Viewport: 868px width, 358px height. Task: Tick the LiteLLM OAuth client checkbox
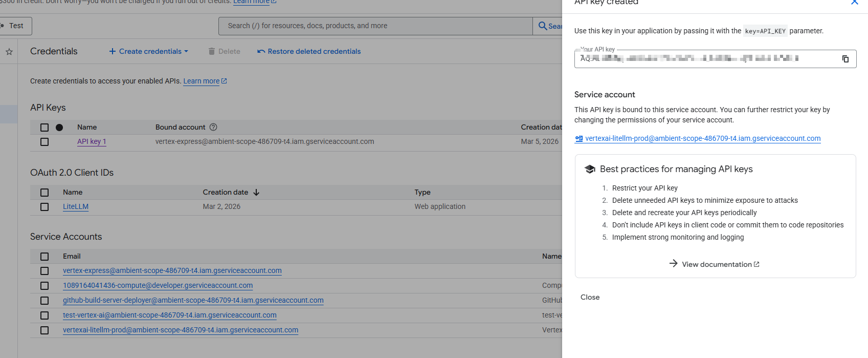[44, 207]
